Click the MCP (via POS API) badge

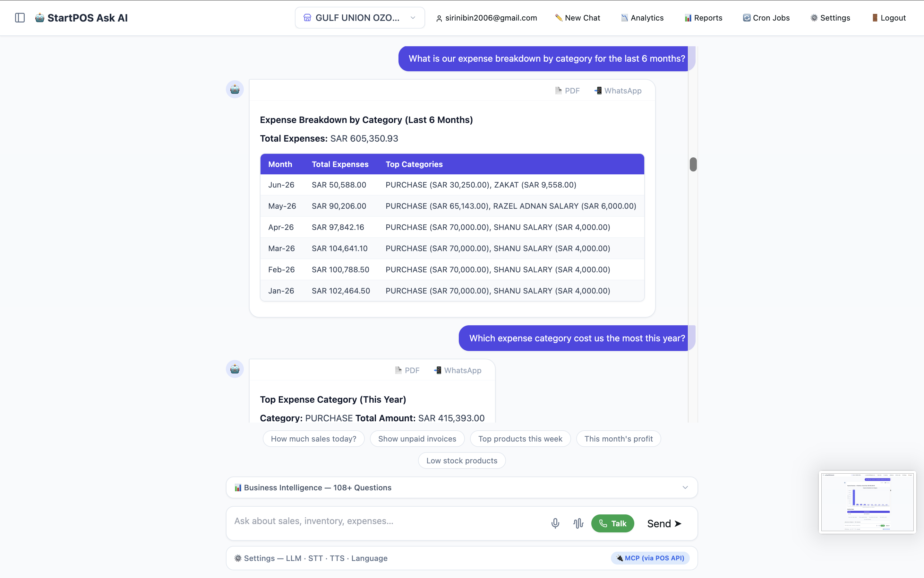(650, 558)
